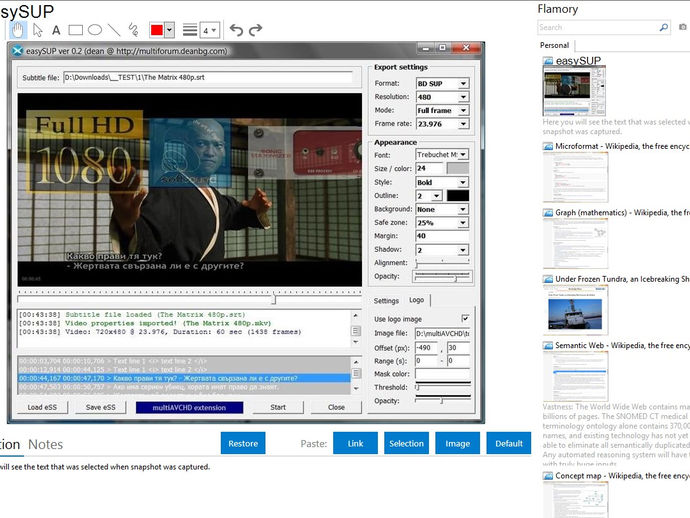Click the black outline color swatch
This screenshot has width=690, height=518.
(x=458, y=196)
